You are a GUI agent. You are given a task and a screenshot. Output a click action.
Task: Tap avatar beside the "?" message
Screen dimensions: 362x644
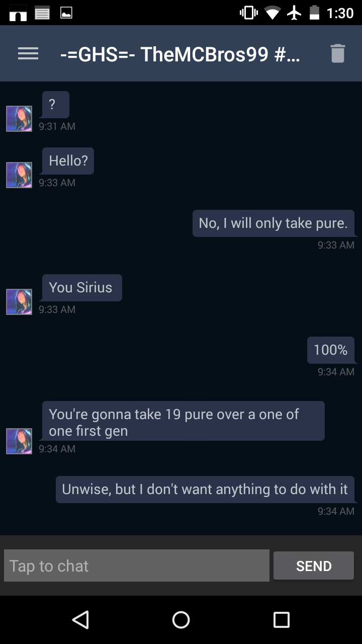coord(19,119)
